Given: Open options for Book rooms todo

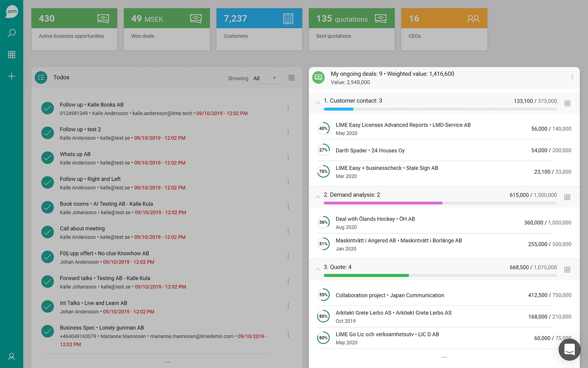Looking at the screenshot, I should tap(288, 207).
